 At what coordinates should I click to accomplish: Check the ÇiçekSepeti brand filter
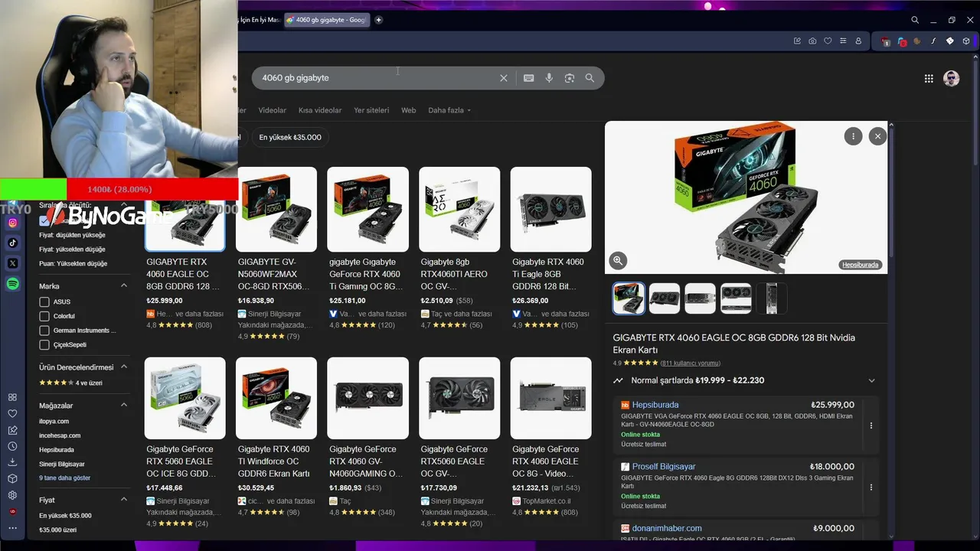click(44, 345)
